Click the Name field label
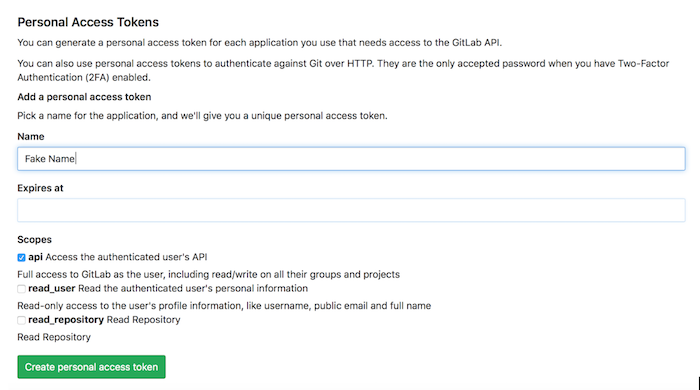Screen dimensions: 700x390 click(31, 137)
